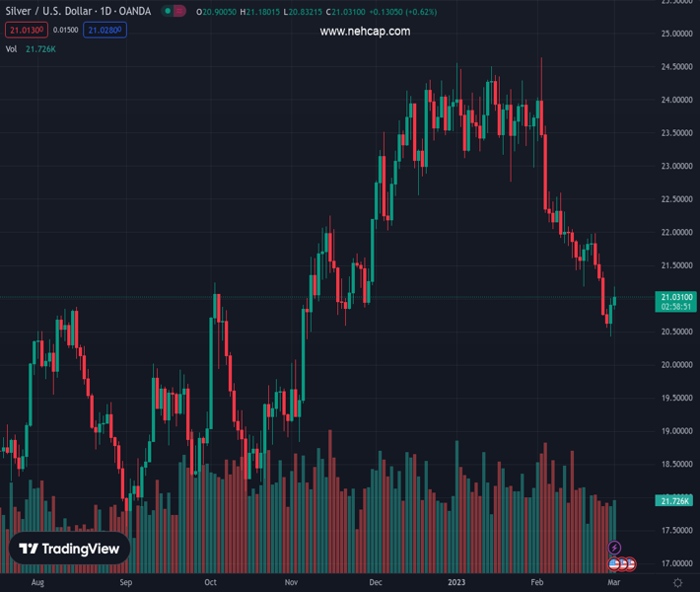Click the current price label 21.03100
The width and height of the screenshot is (700, 592).
click(675, 297)
